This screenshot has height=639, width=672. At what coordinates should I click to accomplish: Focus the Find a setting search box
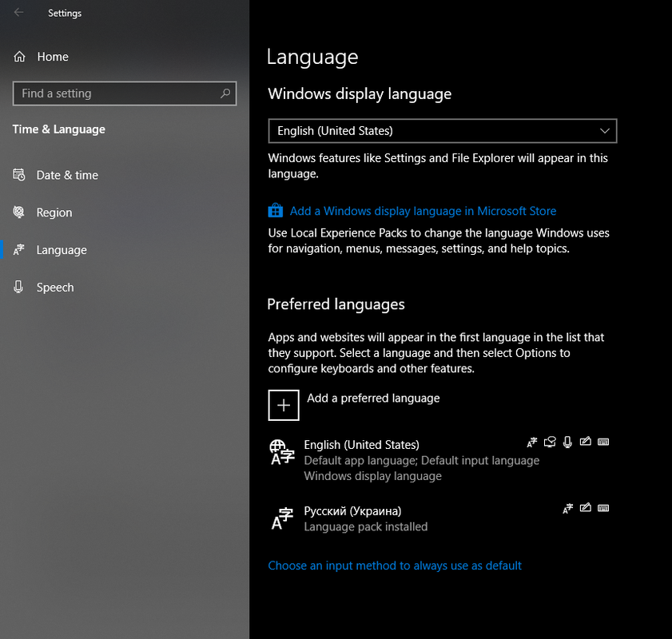(125, 93)
